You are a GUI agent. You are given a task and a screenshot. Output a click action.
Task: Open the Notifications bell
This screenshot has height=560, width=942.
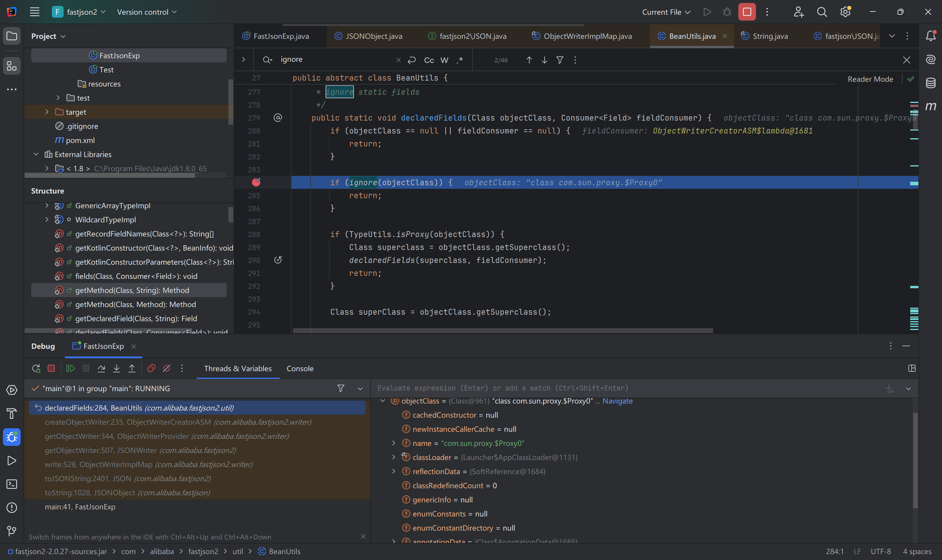pyautogui.click(x=931, y=36)
